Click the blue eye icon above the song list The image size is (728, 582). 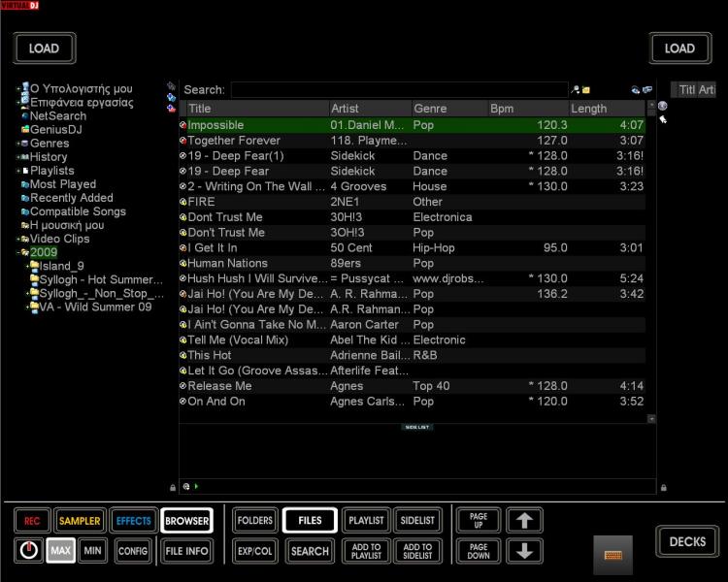pos(636,89)
